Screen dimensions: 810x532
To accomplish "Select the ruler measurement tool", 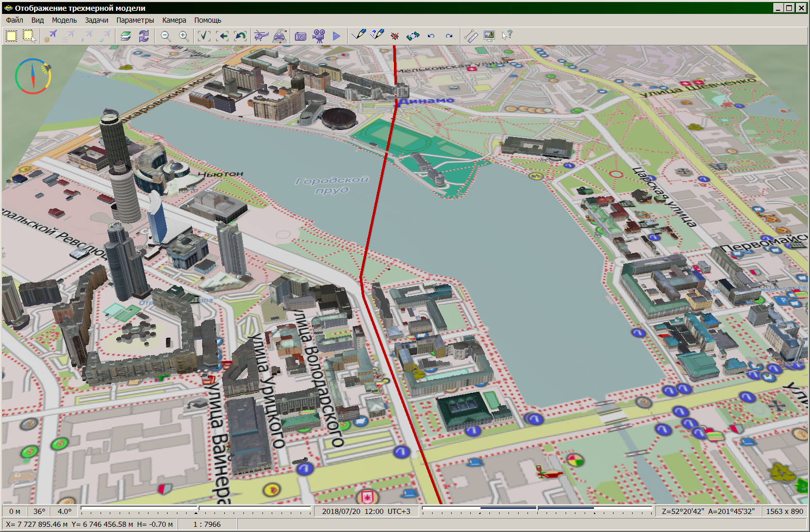I will pyautogui.click(x=471, y=36).
